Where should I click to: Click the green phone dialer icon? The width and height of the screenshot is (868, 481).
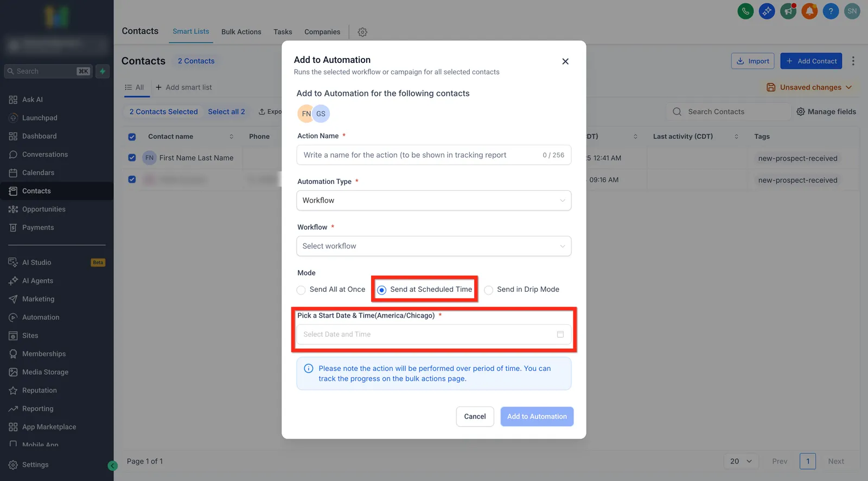pyautogui.click(x=745, y=11)
